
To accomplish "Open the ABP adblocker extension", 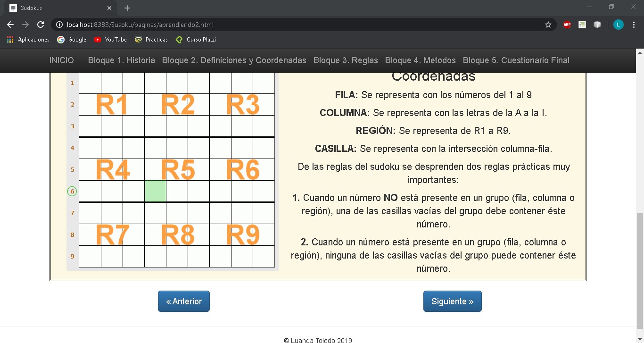I will pyautogui.click(x=567, y=25).
